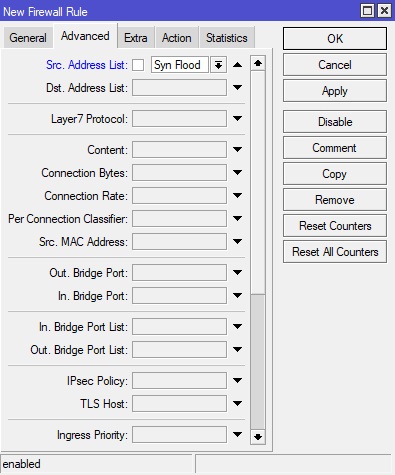Expand the Ingress Priority field
This screenshot has width=395, height=475.
point(237,434)
